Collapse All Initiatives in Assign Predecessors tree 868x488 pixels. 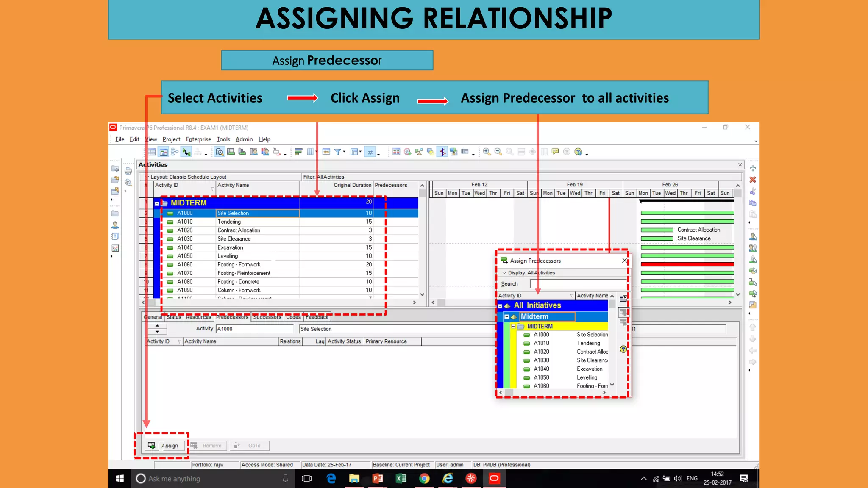point(500,306)
